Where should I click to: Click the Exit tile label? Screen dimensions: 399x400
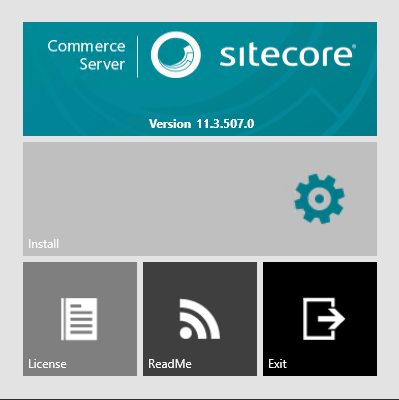pos(278,364)
